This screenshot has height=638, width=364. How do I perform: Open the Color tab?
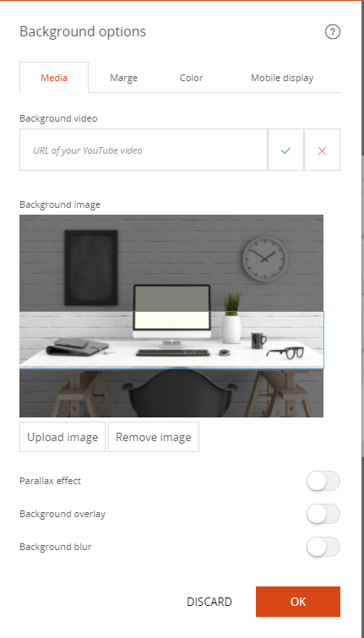coord(191,78)
